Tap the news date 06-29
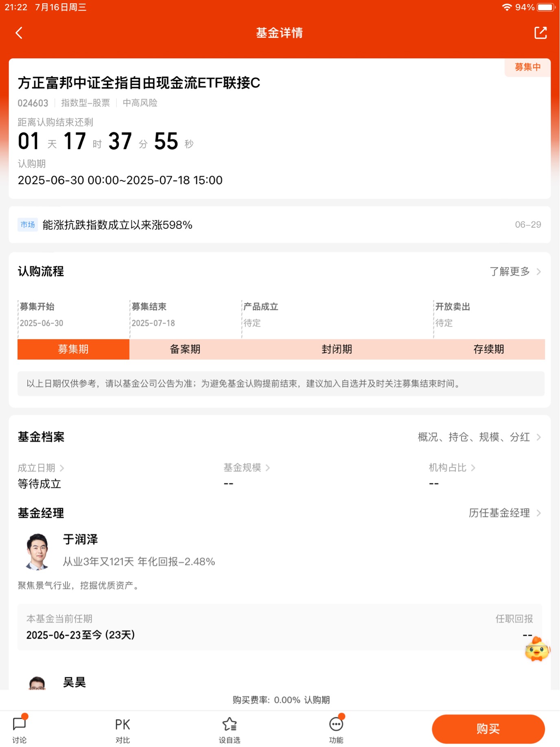The height and width of the screenshot is (747, 560). coord(528,224)
